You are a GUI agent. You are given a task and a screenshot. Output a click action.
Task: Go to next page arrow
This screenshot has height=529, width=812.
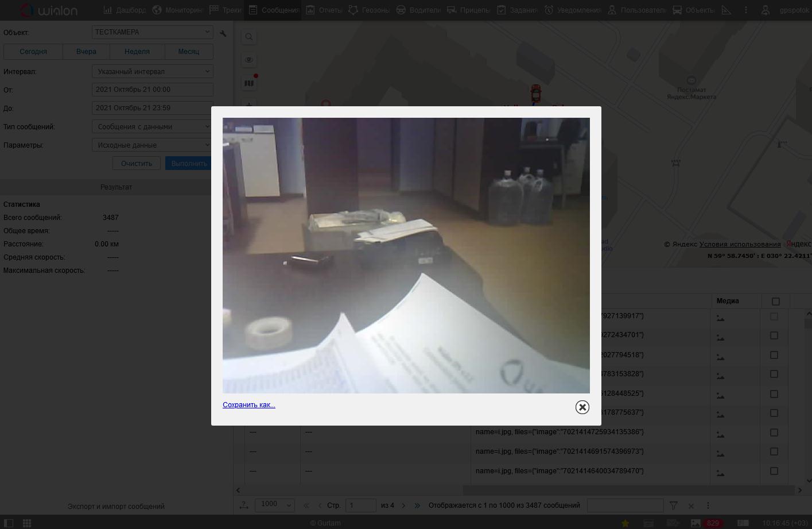[x=403, y=505]
